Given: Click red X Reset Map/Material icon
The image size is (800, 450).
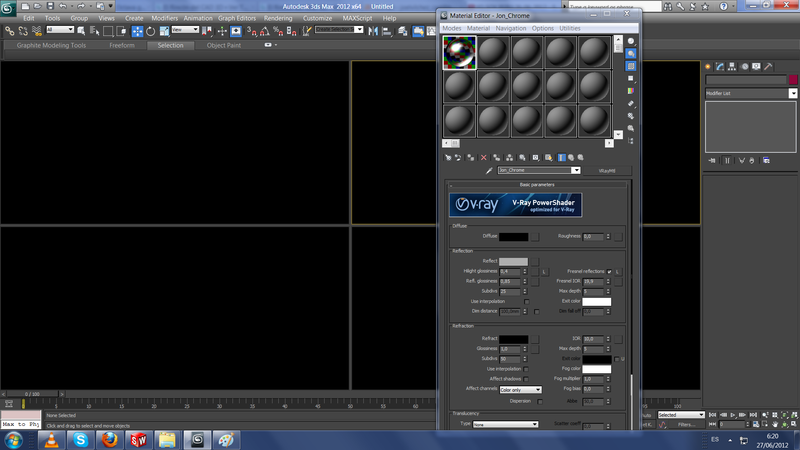Looking at the screenshot, I should pyautogui.click(x=484, y=158).
